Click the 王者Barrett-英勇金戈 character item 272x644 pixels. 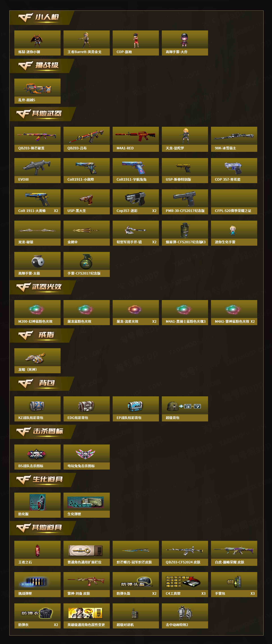pos(87,43)
